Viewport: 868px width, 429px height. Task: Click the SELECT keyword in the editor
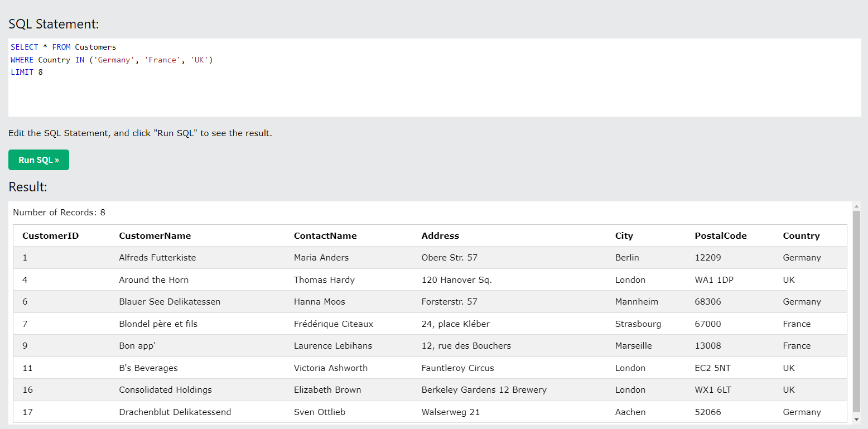click(x=25, y=47)
